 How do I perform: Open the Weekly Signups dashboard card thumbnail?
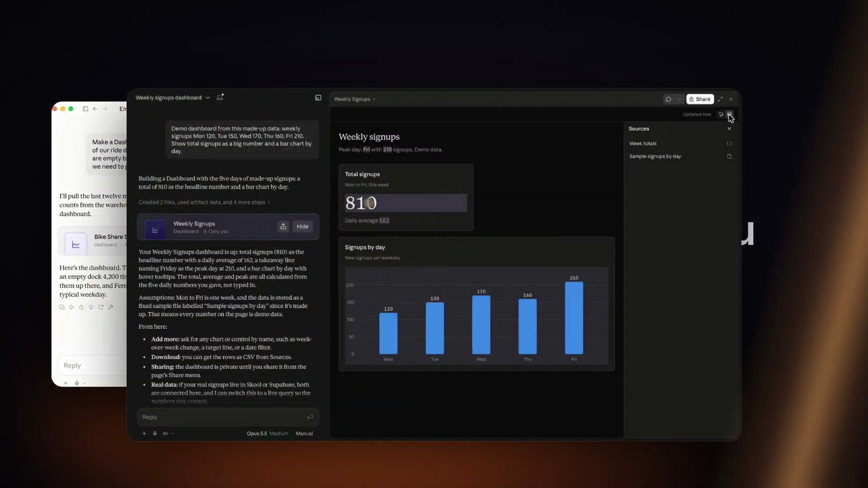point(155,229)
